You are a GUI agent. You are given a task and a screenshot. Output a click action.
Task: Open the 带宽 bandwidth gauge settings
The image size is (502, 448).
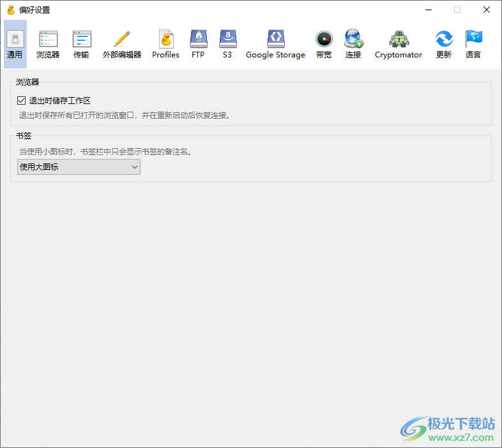coord(324,44)
